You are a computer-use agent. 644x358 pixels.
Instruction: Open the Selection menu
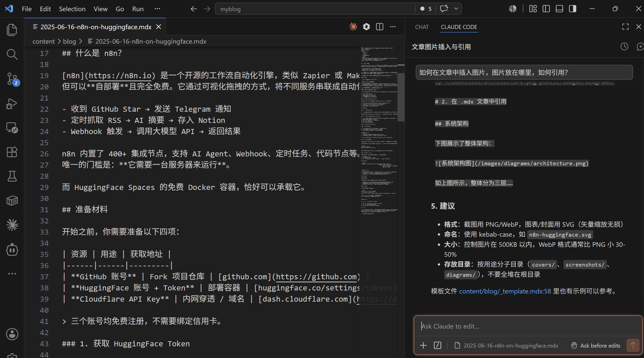pyautogui.click(x=72, y=9)
